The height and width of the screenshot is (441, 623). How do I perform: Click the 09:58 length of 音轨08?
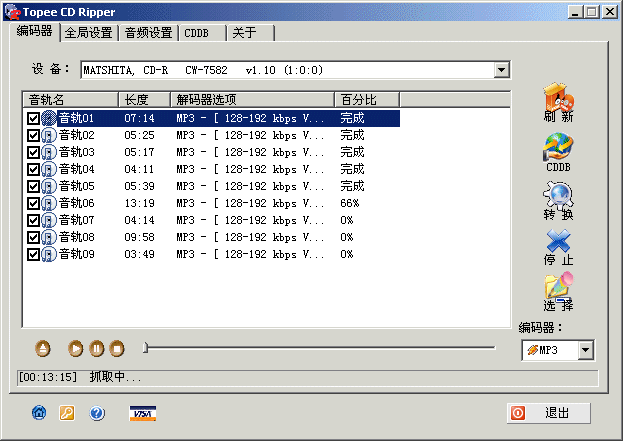coord(139,238)
